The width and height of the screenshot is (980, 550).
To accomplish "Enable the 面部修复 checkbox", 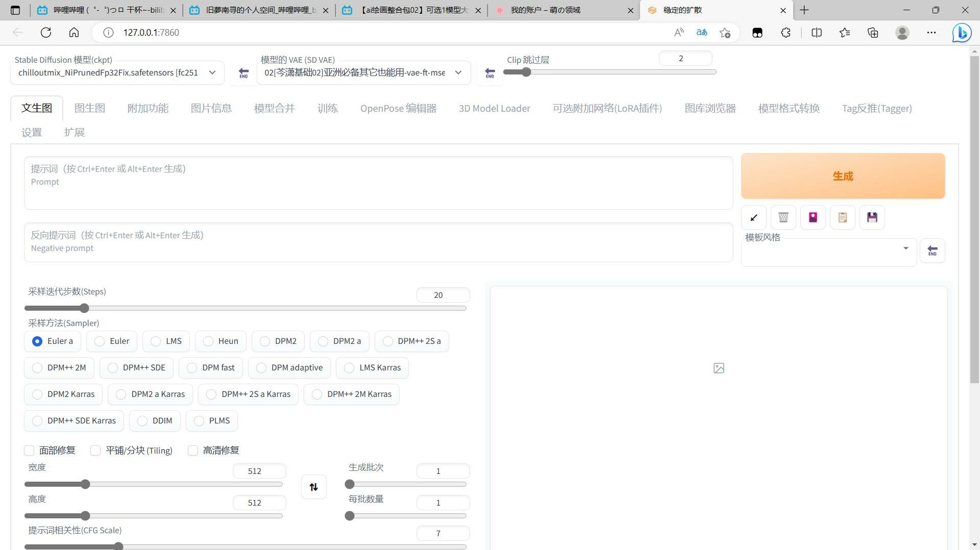I will (29, 451).
